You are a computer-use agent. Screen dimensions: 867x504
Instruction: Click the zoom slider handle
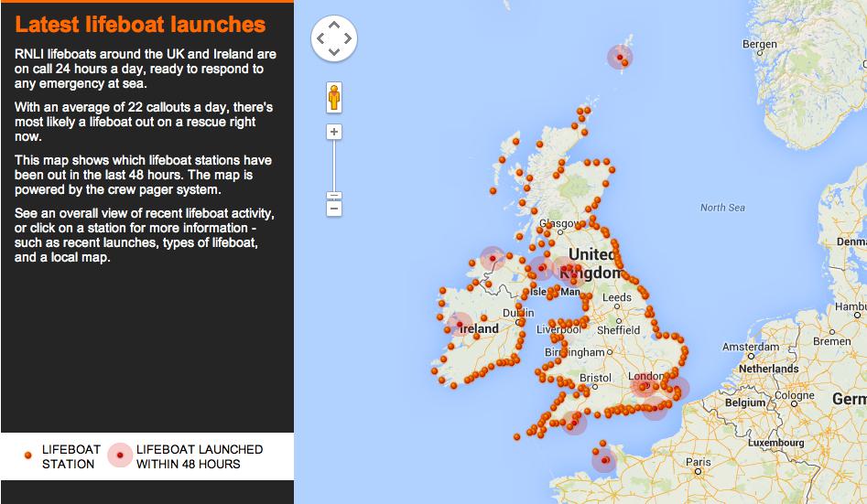[334, 195]
